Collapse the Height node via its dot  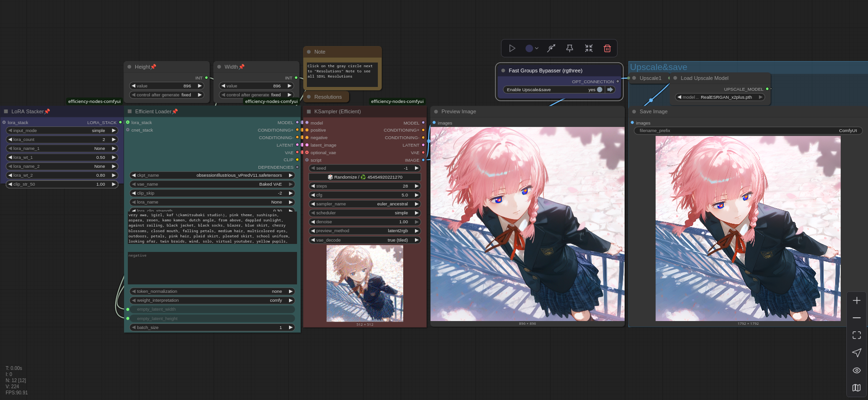(x=129, y=67)
